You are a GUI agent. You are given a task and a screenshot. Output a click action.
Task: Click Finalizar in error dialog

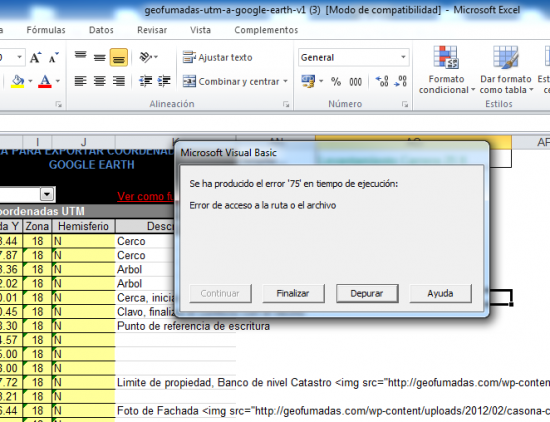(293, 293)
